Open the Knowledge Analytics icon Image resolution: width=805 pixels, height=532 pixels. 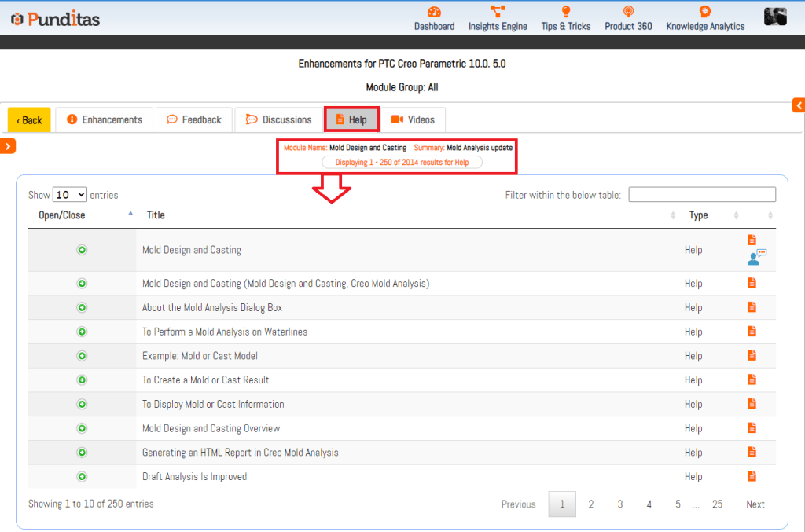pos(705,12)
